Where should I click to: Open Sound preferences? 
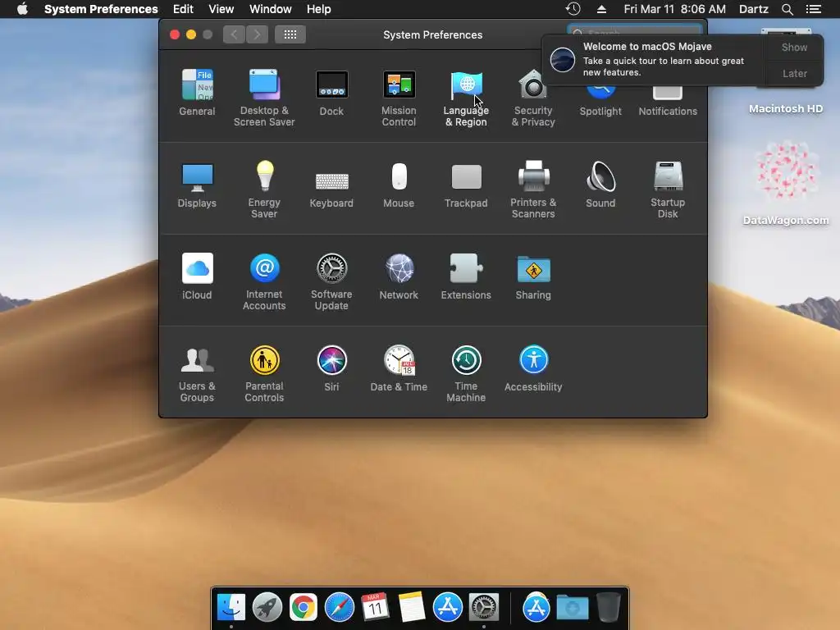click(600, 185)
